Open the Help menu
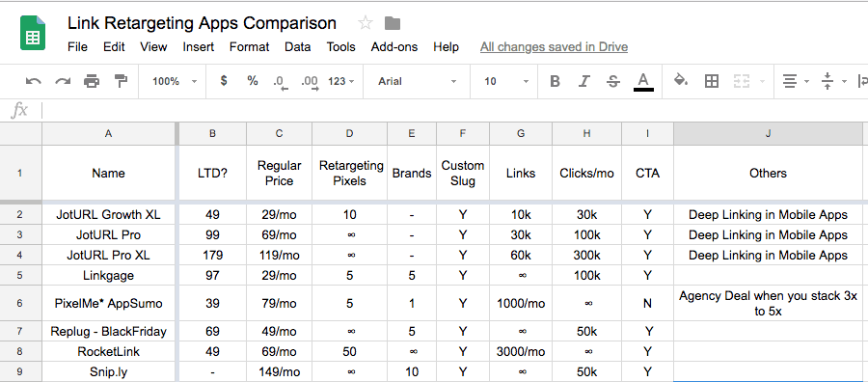 coord(447,47)
